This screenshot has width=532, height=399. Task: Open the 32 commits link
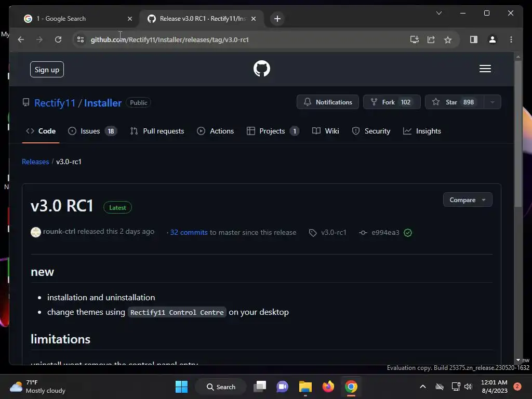coord(189,232)
